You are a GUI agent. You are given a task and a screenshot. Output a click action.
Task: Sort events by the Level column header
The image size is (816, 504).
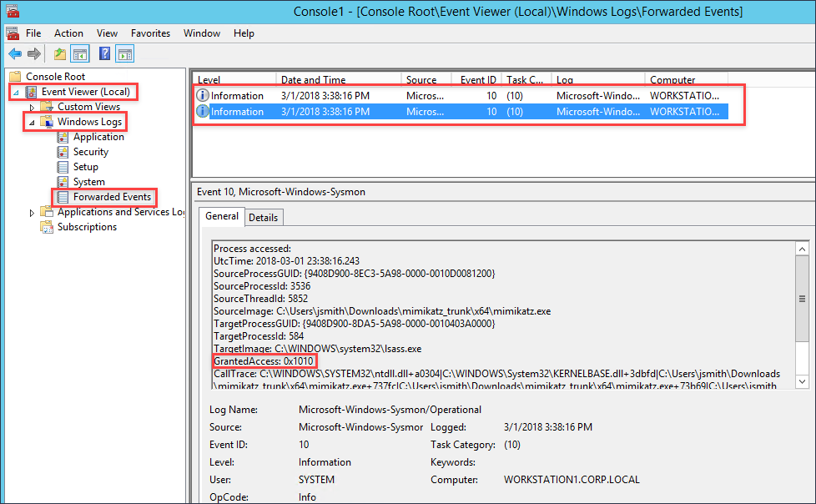[234, 79]
